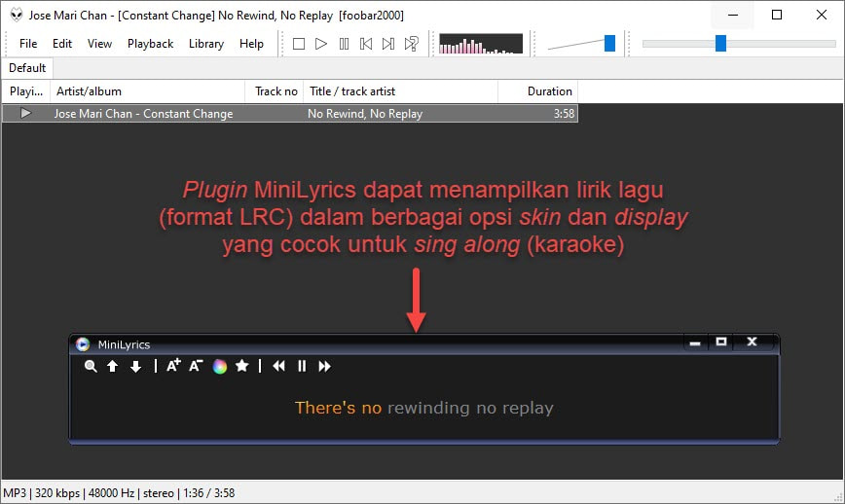Click the now-playing arrow indicator in playlist row
The image size is (845, 504).
coord(25,113)
